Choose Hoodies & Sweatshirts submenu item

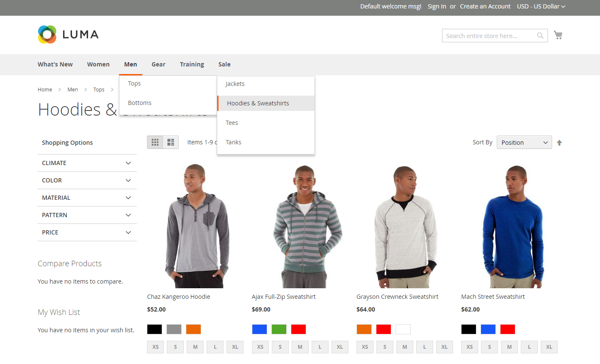(x=266, y=103)
